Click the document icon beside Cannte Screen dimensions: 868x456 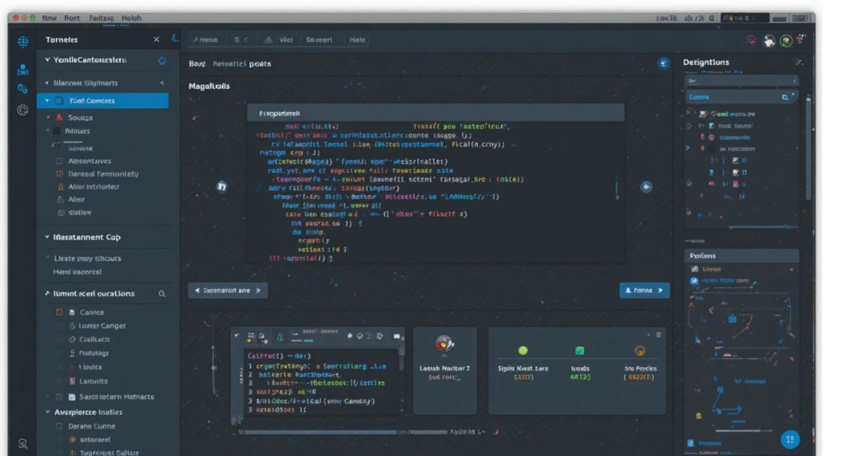[72, 313]
